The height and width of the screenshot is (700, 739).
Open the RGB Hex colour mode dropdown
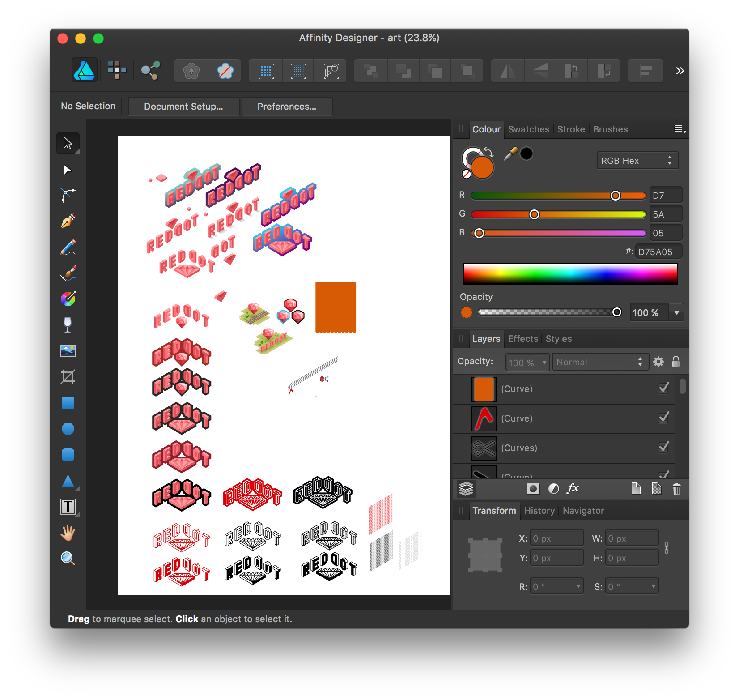pyautogui.click(x=637, y=161)
